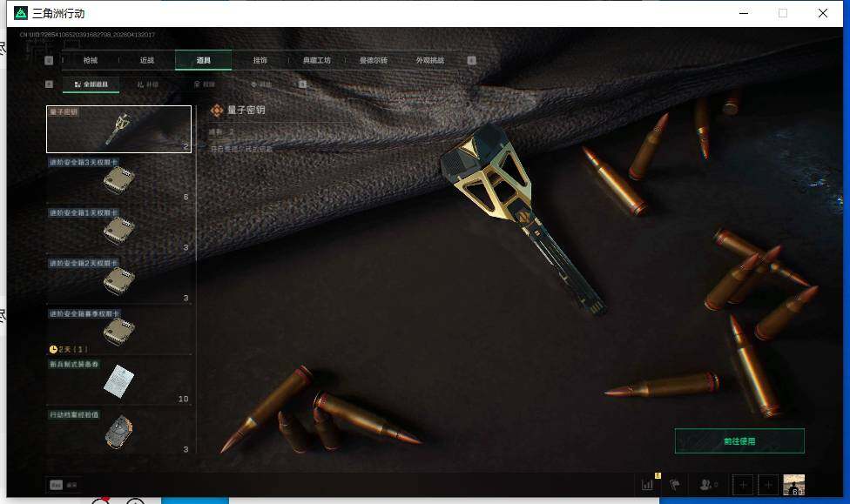Click the clock timer label on 赛季权限卡
The height and width of the screenshot is (504, 850).
[68, 349]
